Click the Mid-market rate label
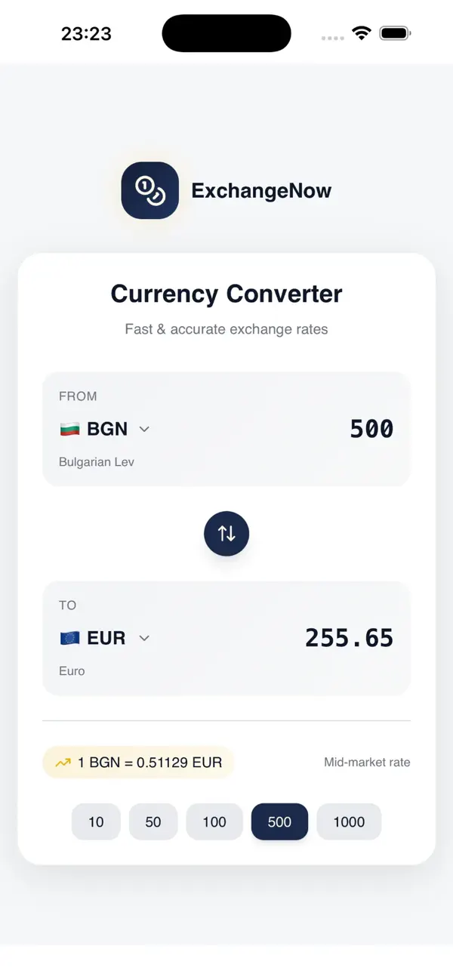This screenshot has height=980, width=453. click(x=368, y=762)
